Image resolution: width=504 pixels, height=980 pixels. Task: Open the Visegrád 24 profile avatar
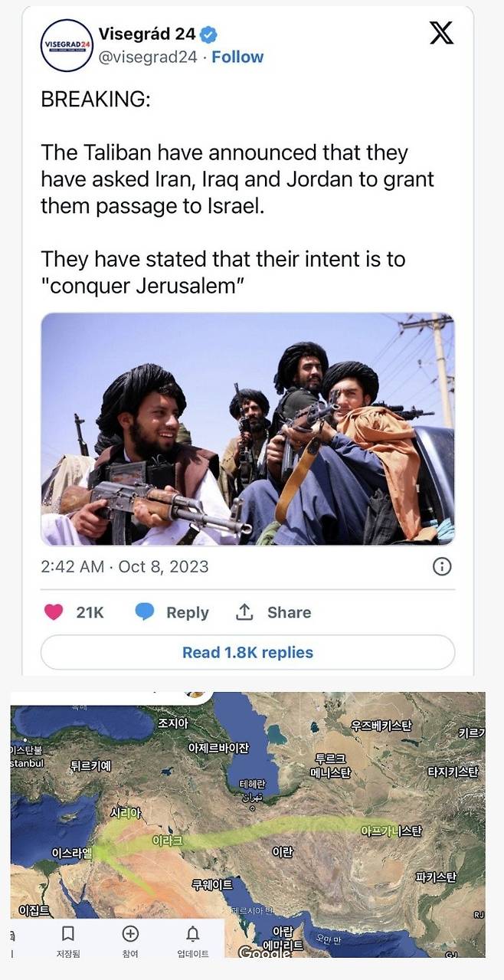click(66, 46)
